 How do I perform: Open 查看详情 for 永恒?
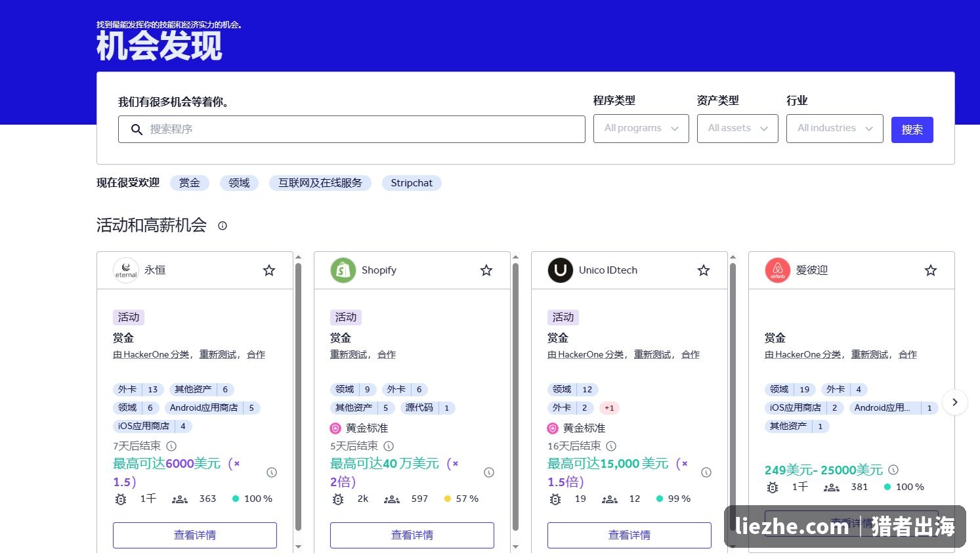pos(195,535)
